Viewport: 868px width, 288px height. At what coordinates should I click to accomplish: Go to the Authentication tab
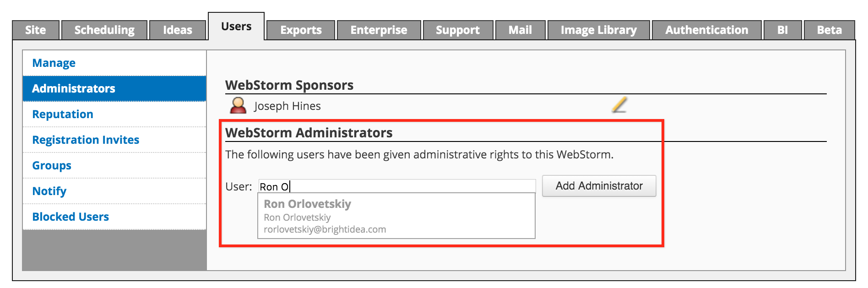click(706, 30)
